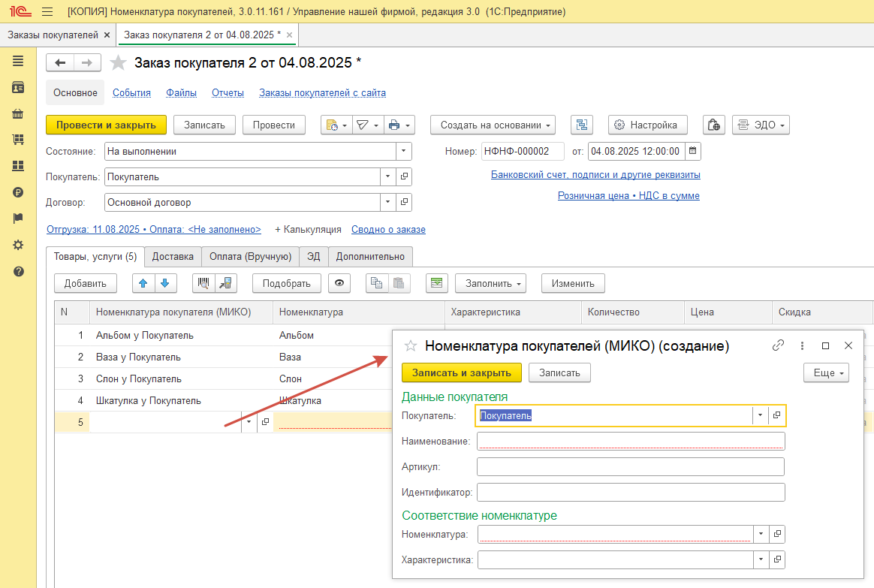Go back with the left arrow button

pos(59,62)
